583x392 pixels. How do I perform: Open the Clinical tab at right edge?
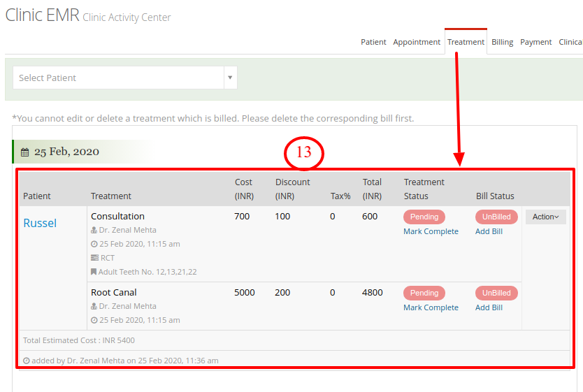pos(570,42)
